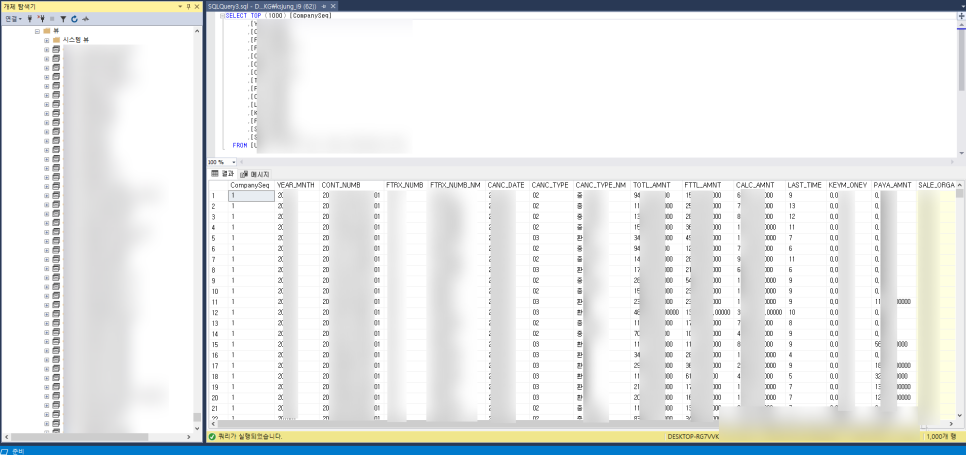The height and width of the screenshot is (455, 966).
Task: Click the 1,000개 행 row count in status bar
Action: [941, 437]
